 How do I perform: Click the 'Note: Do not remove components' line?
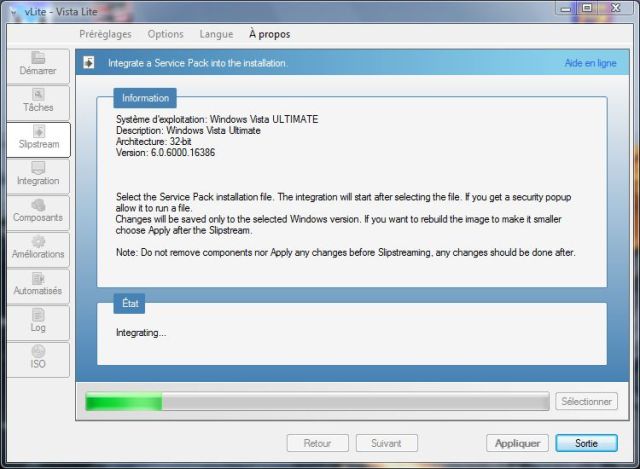pyautogui.click(x=346, y=253)
